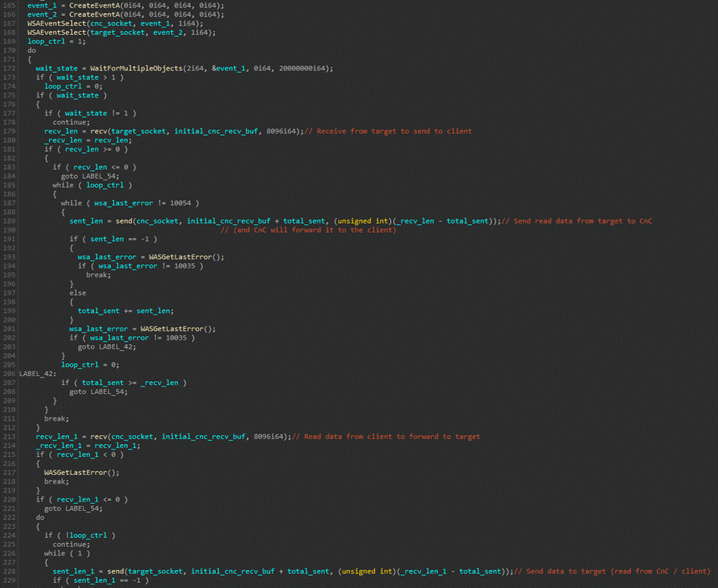
Task: Click 'if ( recv_len_1 < 0 )' condition
Action: tap(80, 455)
